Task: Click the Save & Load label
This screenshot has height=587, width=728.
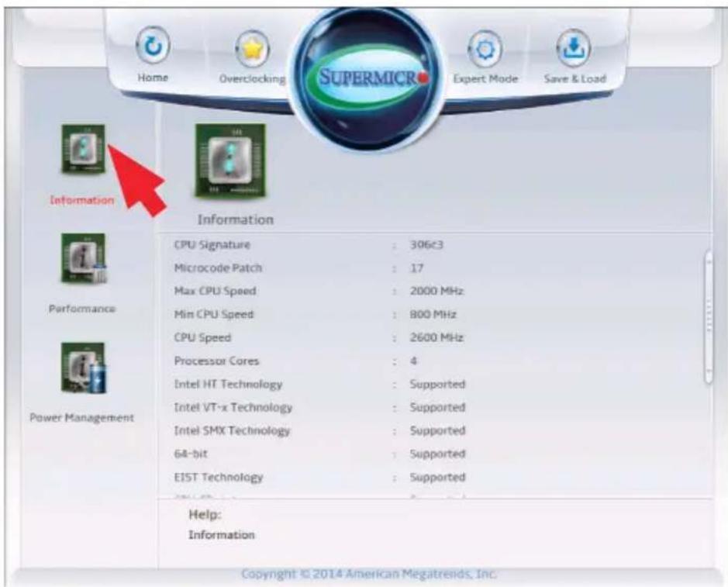Action: click(x=574, y=78)
